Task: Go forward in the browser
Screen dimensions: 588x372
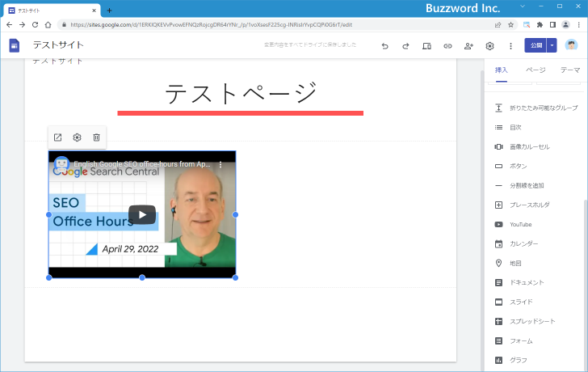Action: [22, 25]
